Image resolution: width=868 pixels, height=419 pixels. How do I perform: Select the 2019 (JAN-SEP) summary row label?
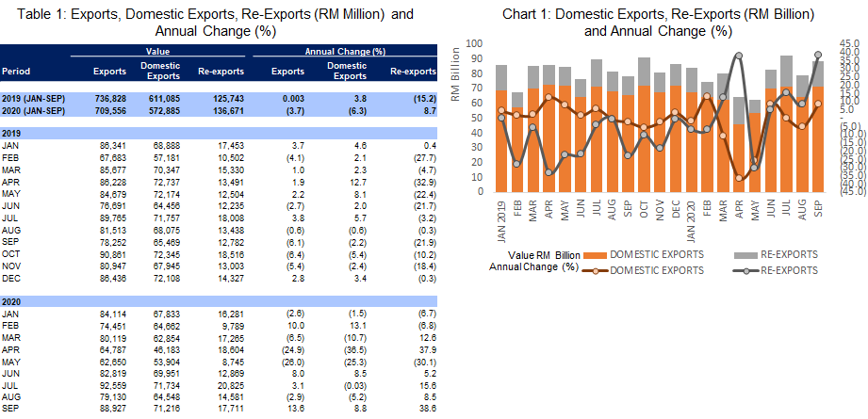pyautogui.click(x=34, y=98)
